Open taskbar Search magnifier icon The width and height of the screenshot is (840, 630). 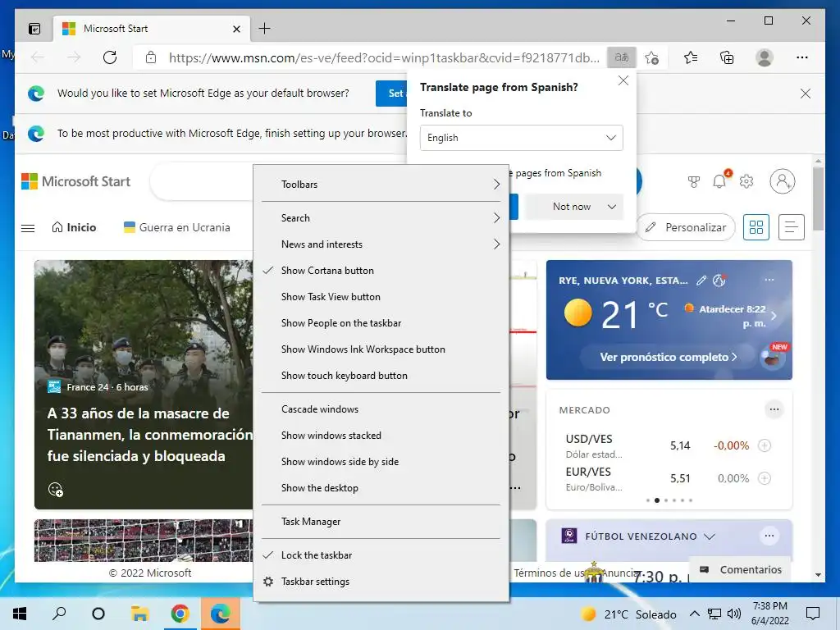[59, 614]
